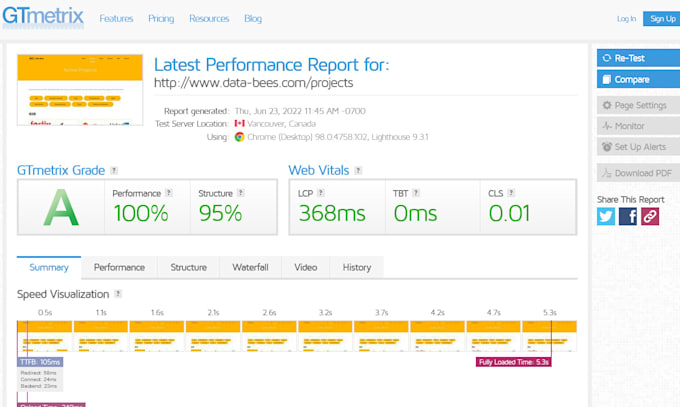680x407 pixels.
Task: Click the TTFB 105ms marker
Action: 40,362
